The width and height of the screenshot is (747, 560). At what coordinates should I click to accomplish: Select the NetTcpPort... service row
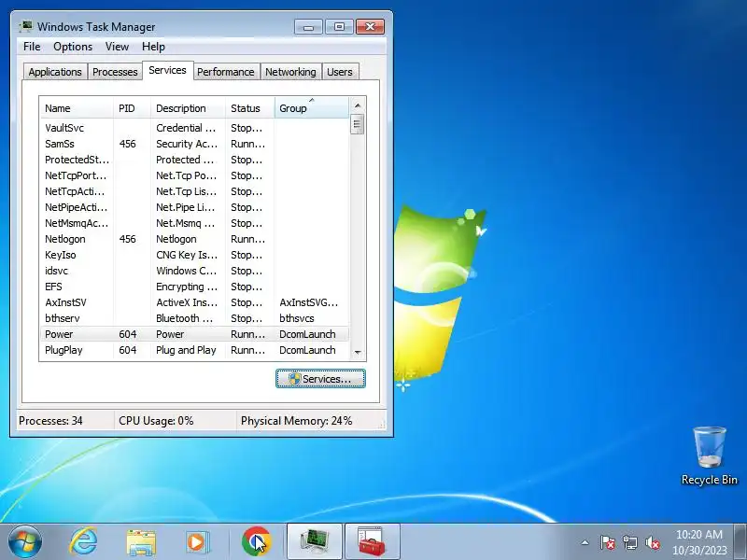[x=194, y=175]
